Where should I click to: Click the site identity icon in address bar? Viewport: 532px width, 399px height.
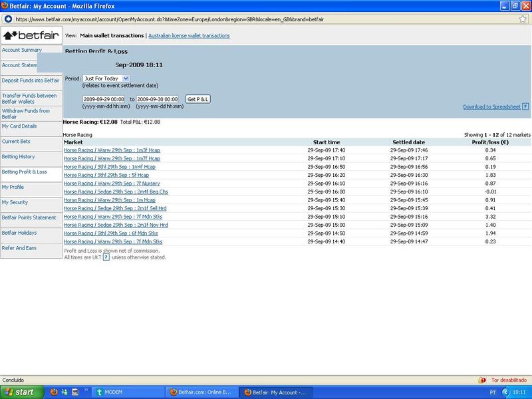point(8,19)
